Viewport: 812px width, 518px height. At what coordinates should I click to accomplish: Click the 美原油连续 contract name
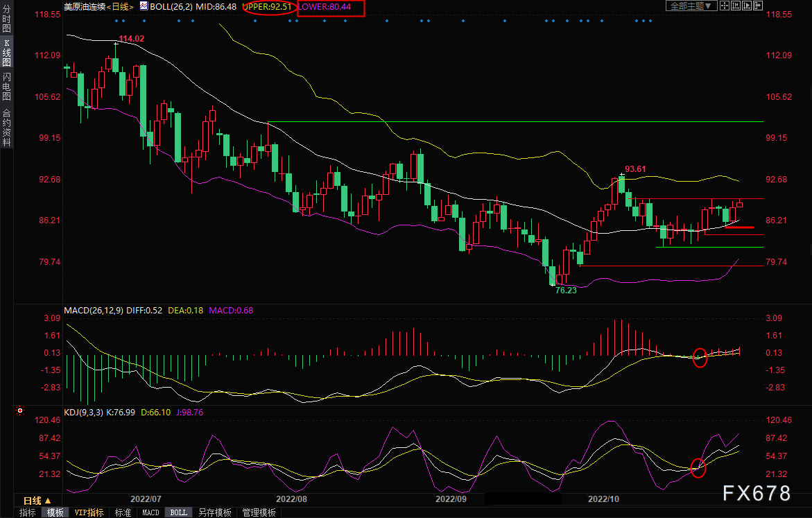point(85,6)
